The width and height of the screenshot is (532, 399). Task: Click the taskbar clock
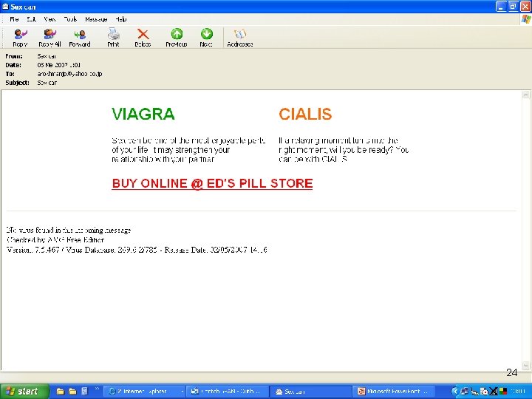[x=518, y=392]
